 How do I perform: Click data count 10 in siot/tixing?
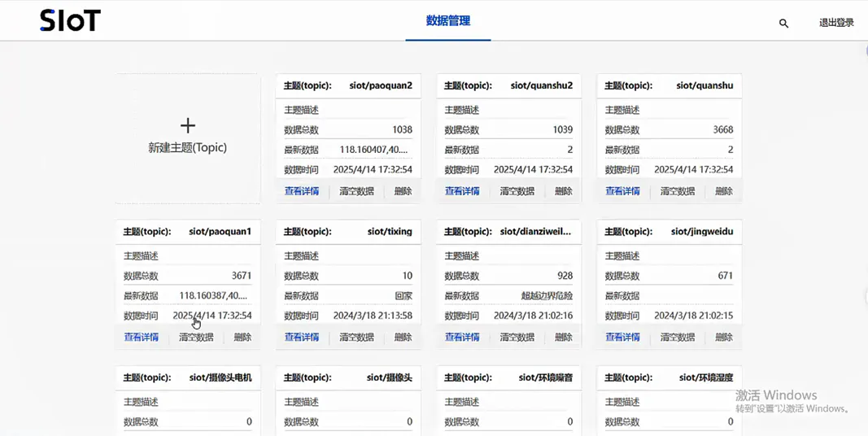pyautogui.click(x=408, y=276)
